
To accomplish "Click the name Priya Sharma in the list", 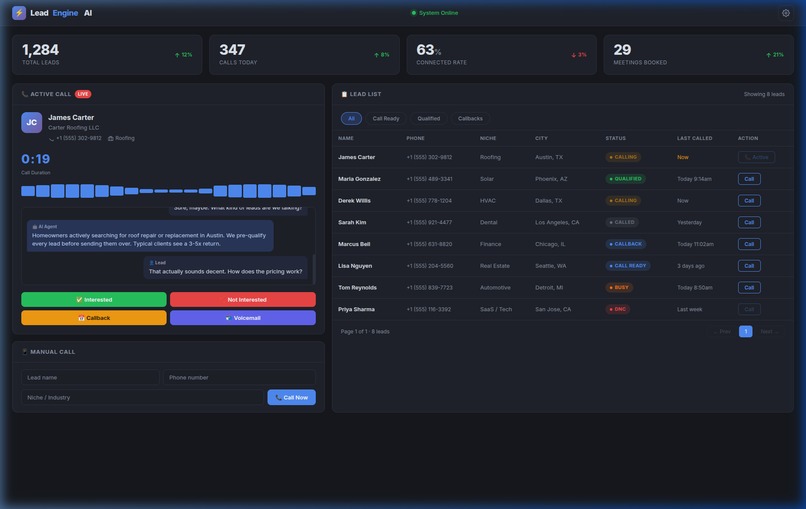I will [x=356, y=309].
